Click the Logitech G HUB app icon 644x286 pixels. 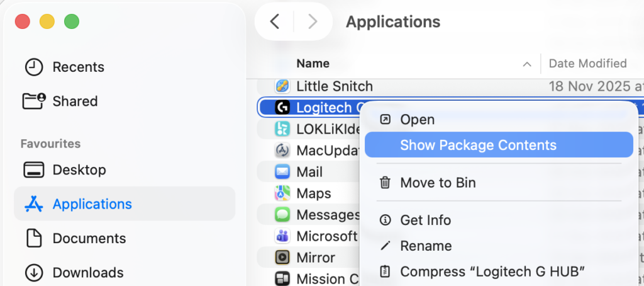[282, 108]
